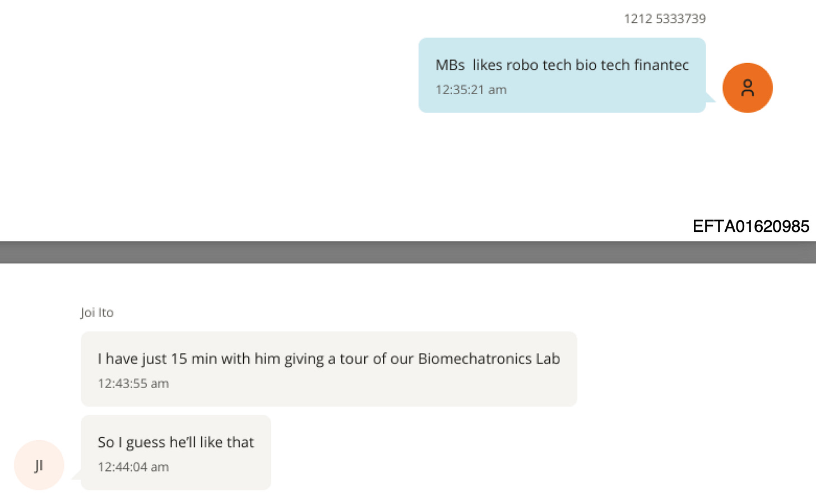The height and width of the screenshot is (504, 816).
Task: Select the Joi Ito sender name
Action: 97,312
